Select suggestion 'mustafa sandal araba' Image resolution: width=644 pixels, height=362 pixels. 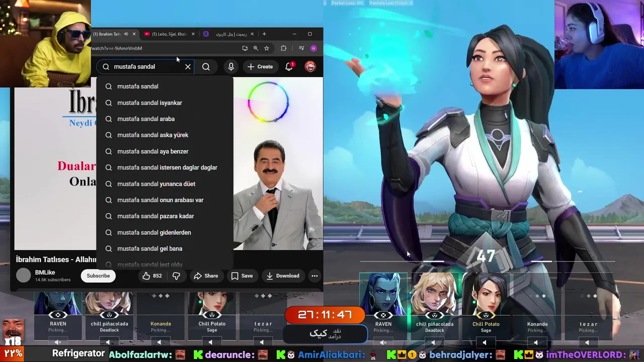pos(165,119)
